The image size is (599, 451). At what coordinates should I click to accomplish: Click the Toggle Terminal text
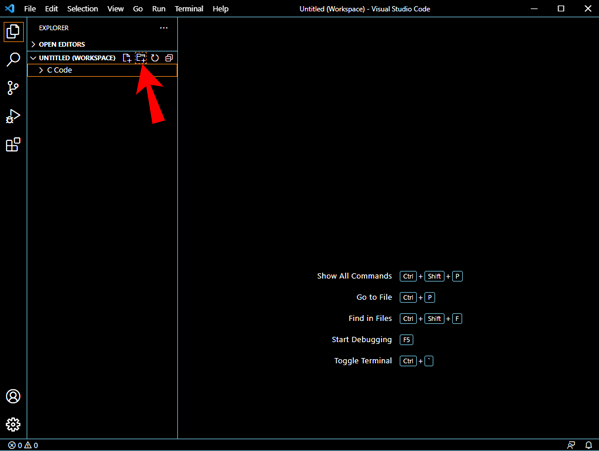click(x=363, y=361)
